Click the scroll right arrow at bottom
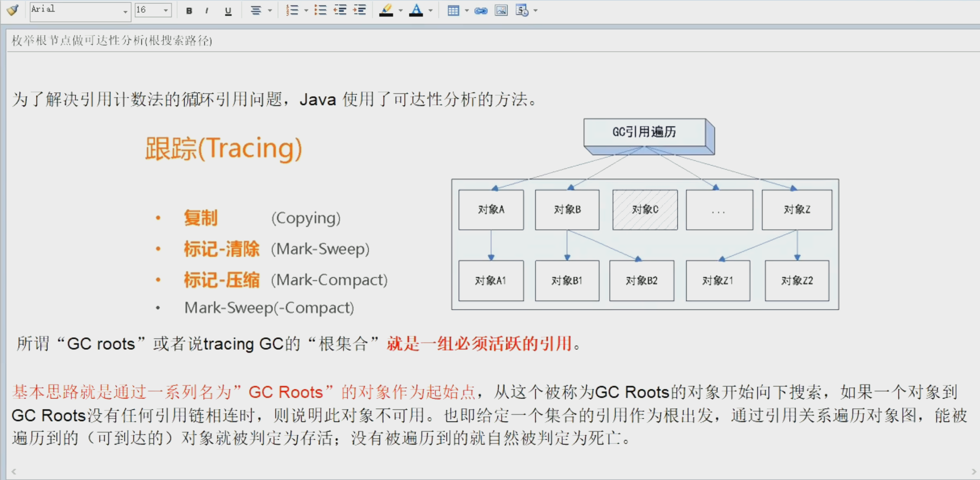The height and width of the screenshot is (480, 980). pyautogui.click(x=974, y=471)
